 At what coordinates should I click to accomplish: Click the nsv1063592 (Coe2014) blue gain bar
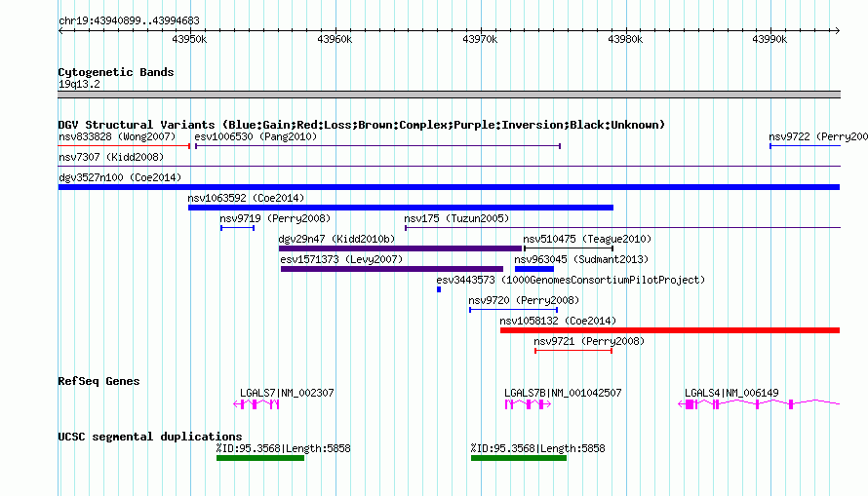pos(401,208)
